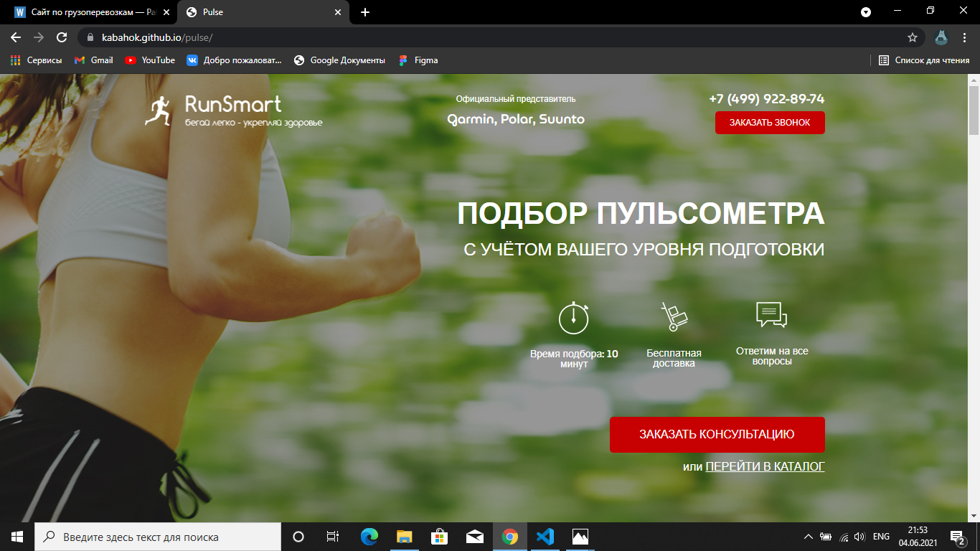980x551 pixels.
Task: Click the Официальный представитель label
Action: [516, 99]
